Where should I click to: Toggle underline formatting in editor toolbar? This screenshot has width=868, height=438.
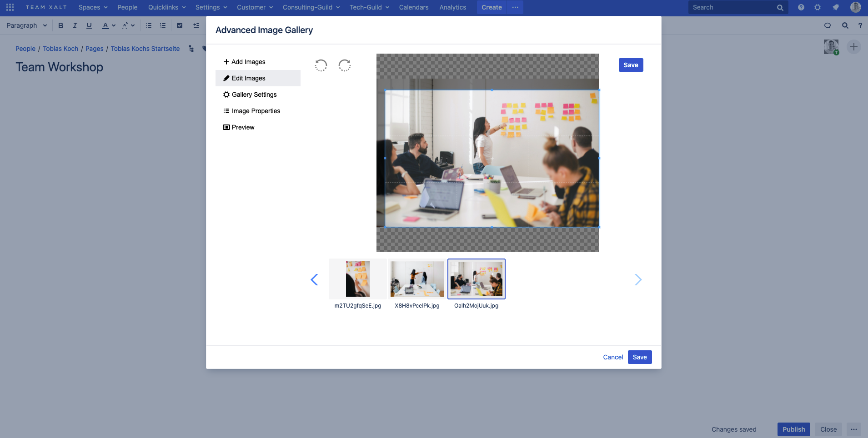click(89, 25)
